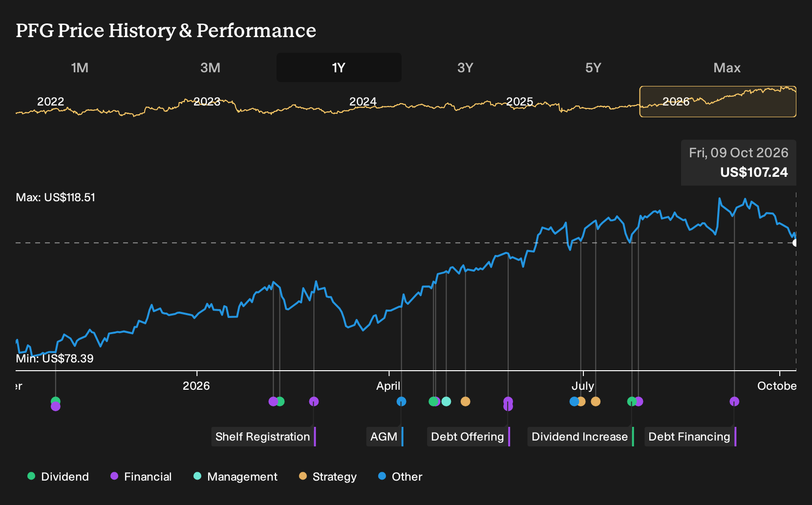Click the purple dot above Debt Financing

[x=734, y=401]
